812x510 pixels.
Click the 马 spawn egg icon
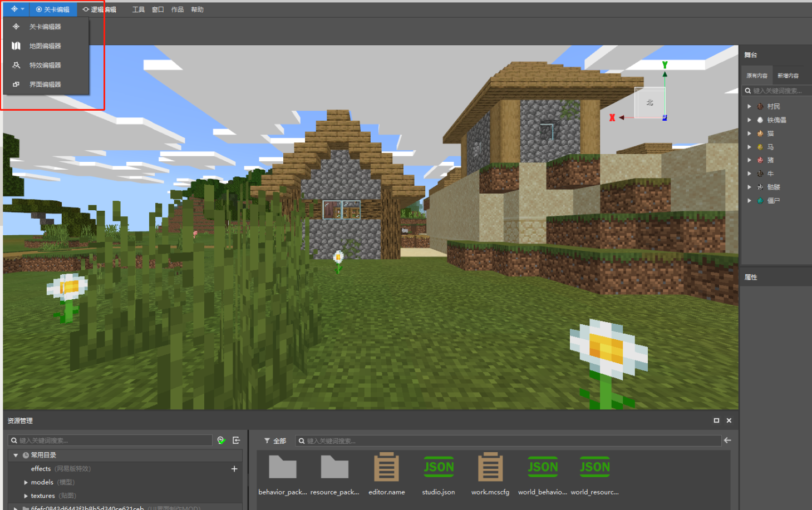point(760,147)
